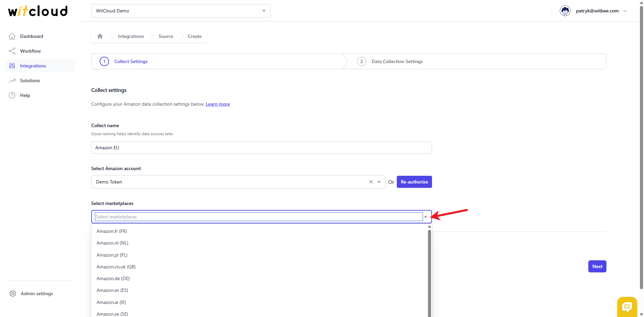The image size is (644, 317).
Task: Open the Amazon account dropdown arrow
Action: tap(379, 182)
